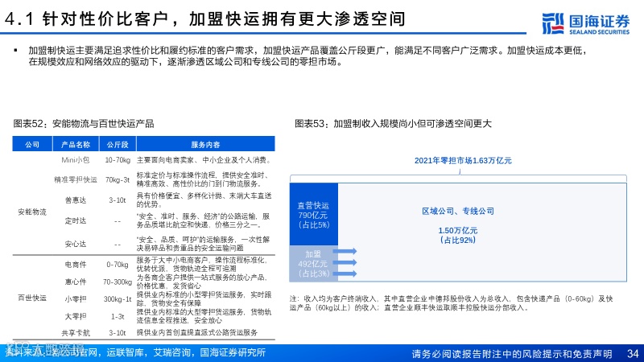Screen dimensions: 644x362
Task: Click the '普惠达' product cell
Action: [76, 200]
